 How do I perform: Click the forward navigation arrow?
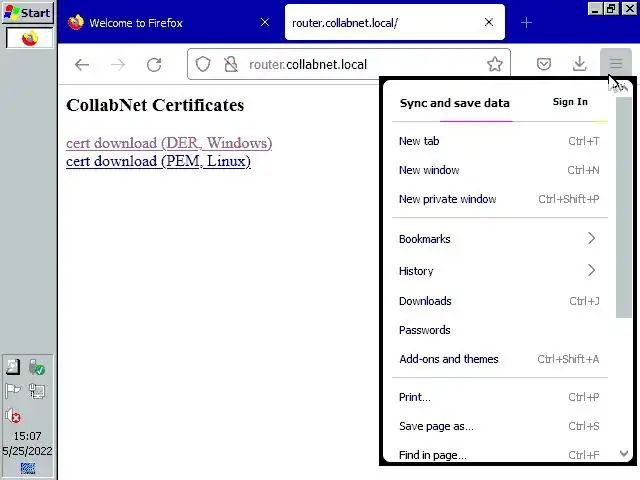118,64
